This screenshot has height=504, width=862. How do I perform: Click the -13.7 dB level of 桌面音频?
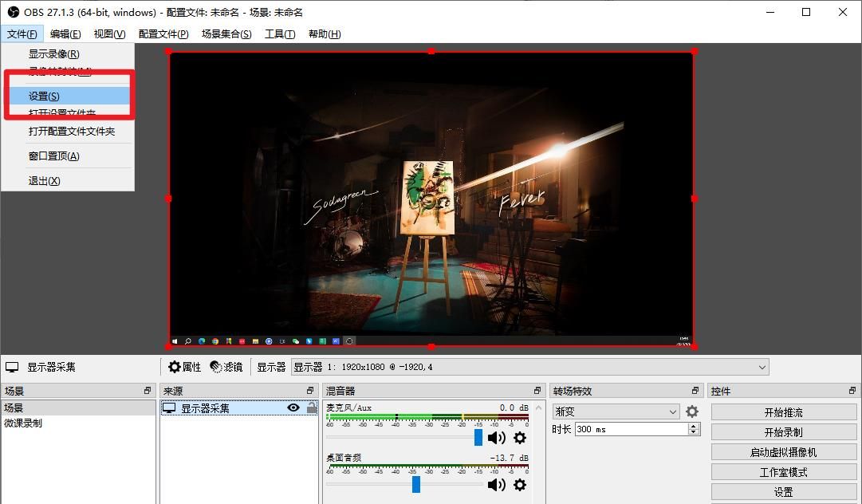[x=510, y=458]
